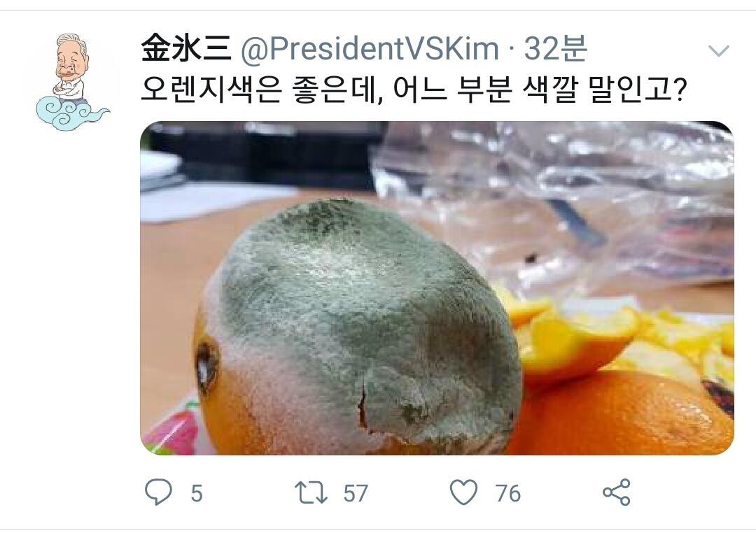The image size is (756, 533).
Task: Open the cartoon avatar profile picture
Action: (x=72, y=82)
